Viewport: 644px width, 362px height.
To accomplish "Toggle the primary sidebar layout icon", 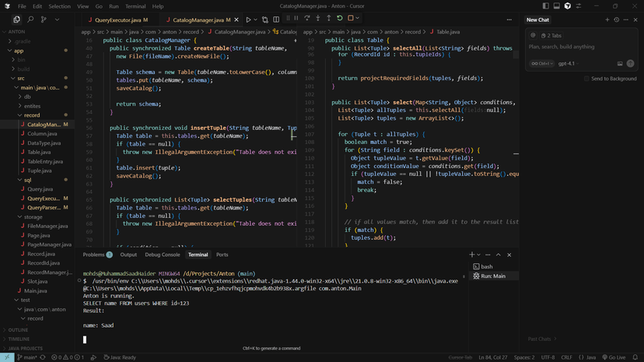I will (545, 6).
